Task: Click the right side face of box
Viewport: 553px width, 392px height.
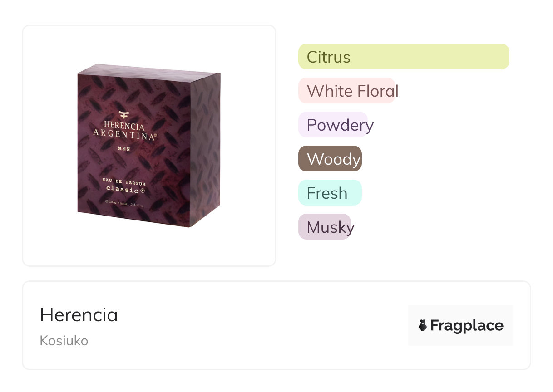Action: pos(205,150)
